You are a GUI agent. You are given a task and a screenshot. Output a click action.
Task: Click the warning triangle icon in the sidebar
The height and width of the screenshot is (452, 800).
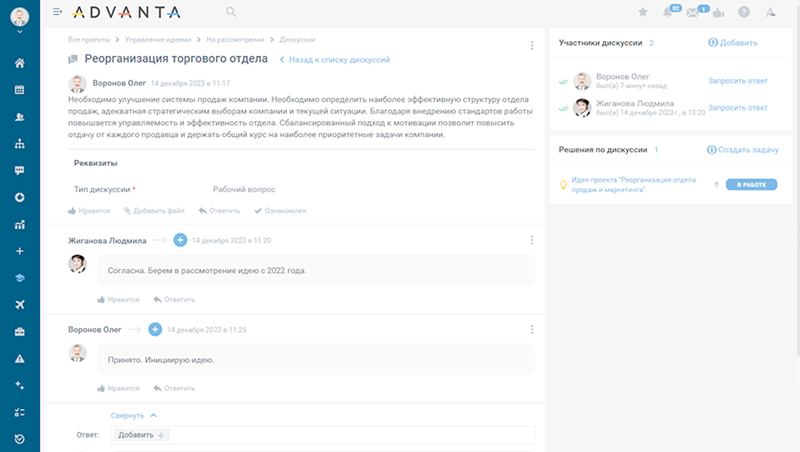click(20, 358)
